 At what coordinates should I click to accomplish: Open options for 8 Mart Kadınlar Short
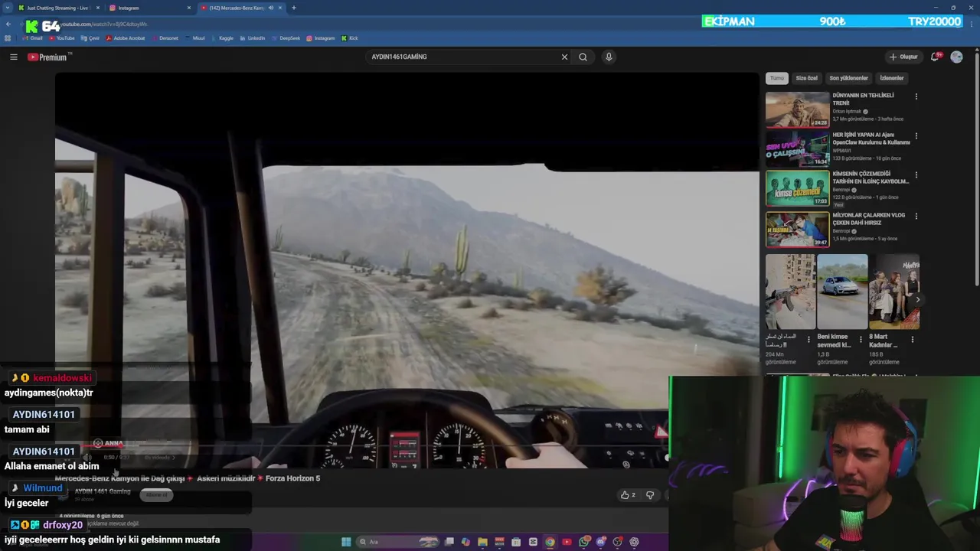(912, 339)
